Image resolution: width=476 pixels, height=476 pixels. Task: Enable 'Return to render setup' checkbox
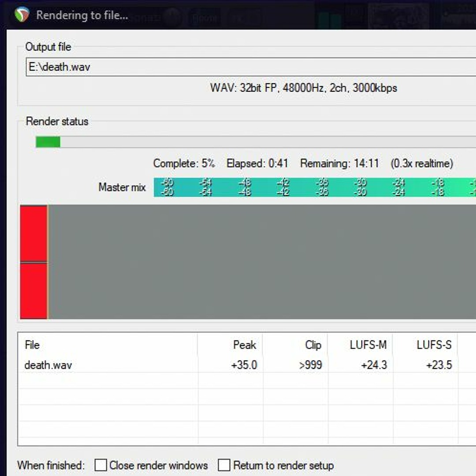click(x=224, y=465)
